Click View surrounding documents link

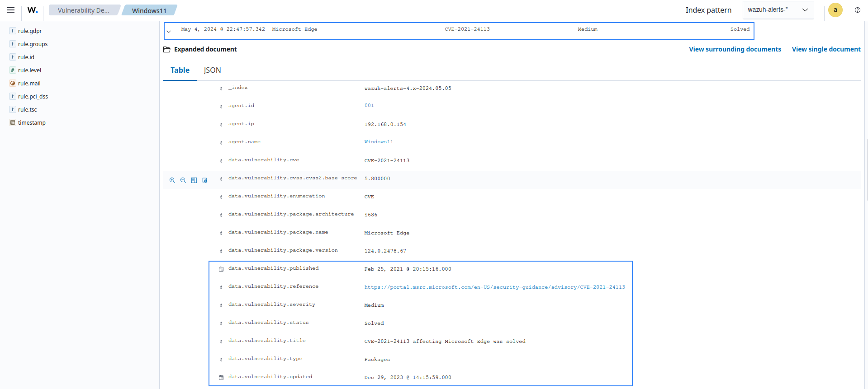(x=735, y=49)
